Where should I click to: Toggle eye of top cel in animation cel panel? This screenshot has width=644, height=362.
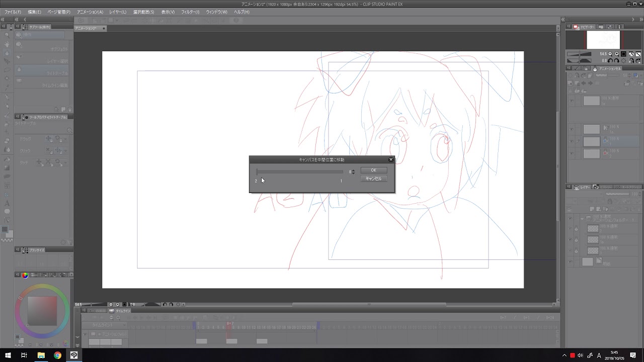point(571,101)
